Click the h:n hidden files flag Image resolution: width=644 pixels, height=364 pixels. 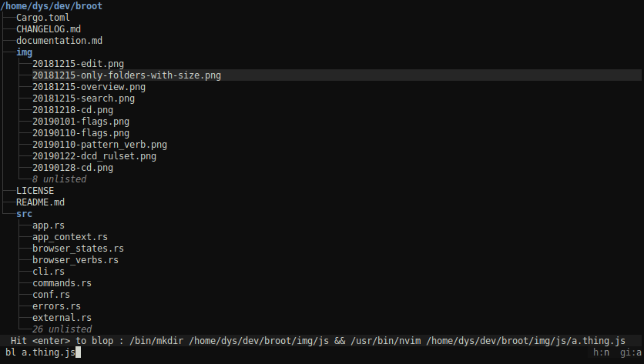point(601,352)
